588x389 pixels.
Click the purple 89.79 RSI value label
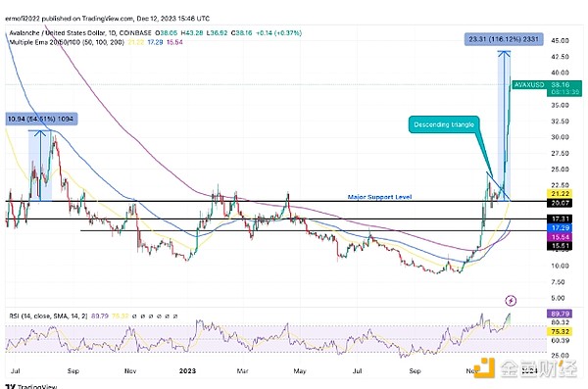click(x=560, y=314)
